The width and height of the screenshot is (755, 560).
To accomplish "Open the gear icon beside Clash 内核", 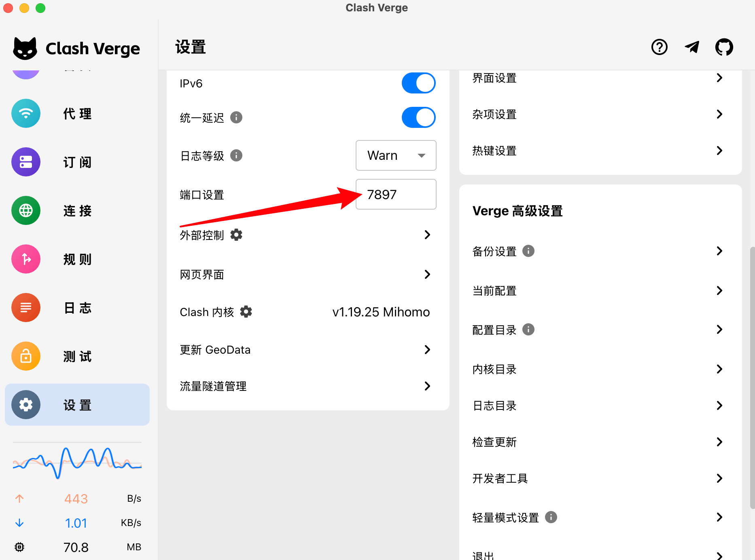I will click(x=246, y=312).
